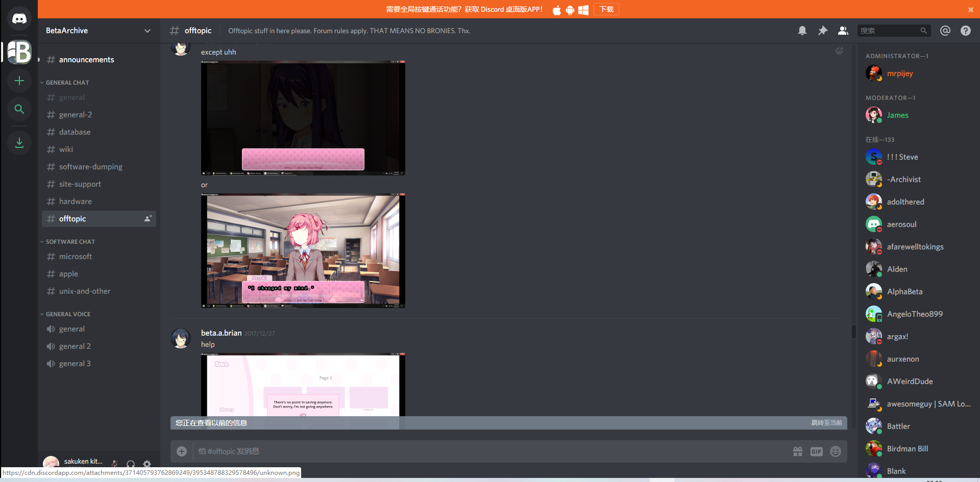Viewport: 980px width, 482px height.
Task: Open the site-support channel
Action: point(99,184)
